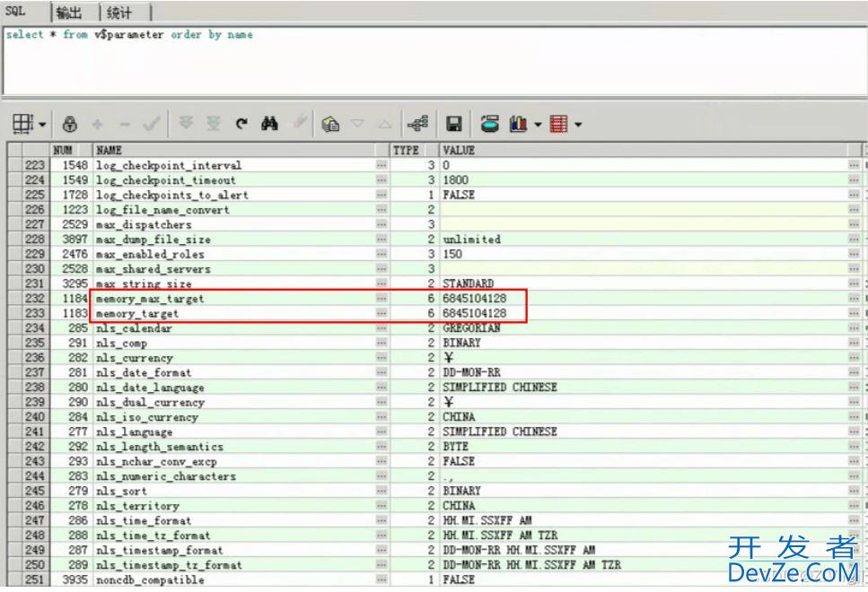Click the delete record minus icon
The width and height of the screenshot is (868, 592).
125,125
